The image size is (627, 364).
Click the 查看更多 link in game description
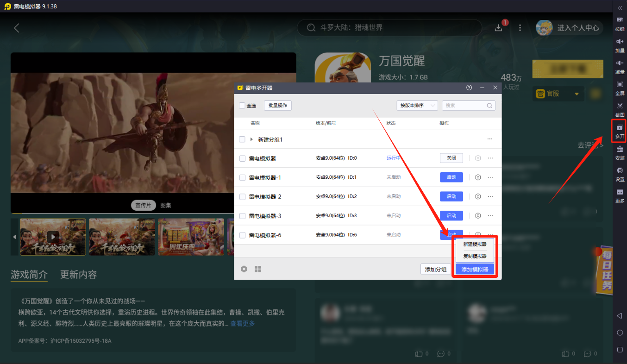click(x=243, y=323)
